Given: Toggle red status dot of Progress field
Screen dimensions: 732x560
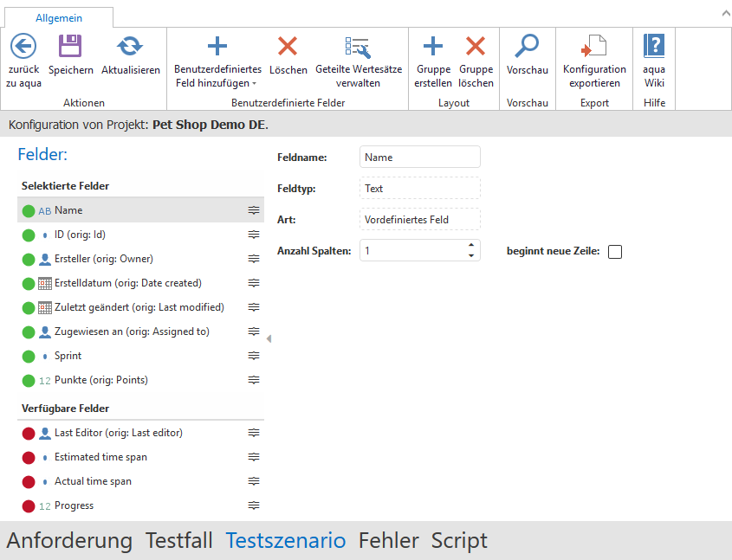Looking at the screenshot, I should tap(29, 506).
